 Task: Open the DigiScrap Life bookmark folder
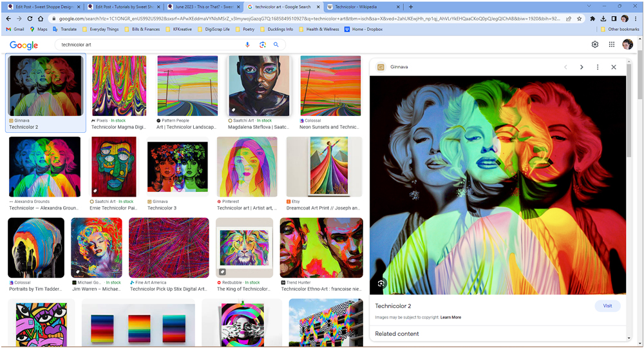click(214, 29)
